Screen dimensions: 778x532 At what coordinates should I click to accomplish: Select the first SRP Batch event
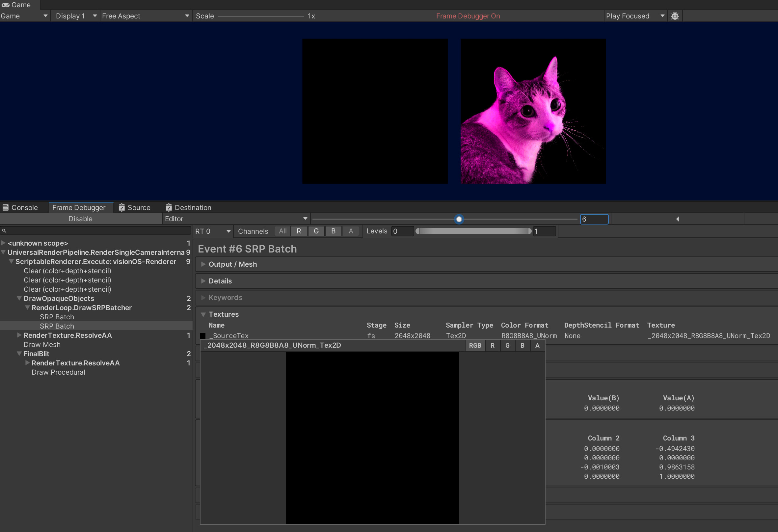pos(57,317)
